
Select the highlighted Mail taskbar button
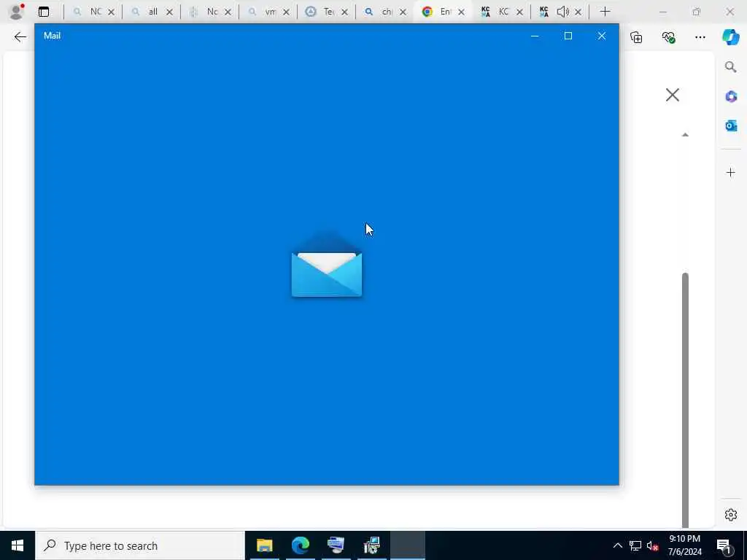(408, 545)
